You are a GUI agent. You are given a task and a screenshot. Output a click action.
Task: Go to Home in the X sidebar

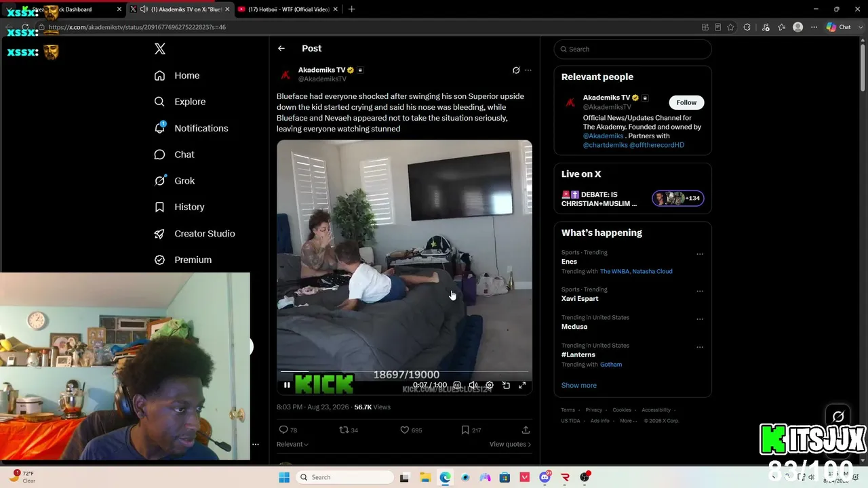tap(177, 75)
